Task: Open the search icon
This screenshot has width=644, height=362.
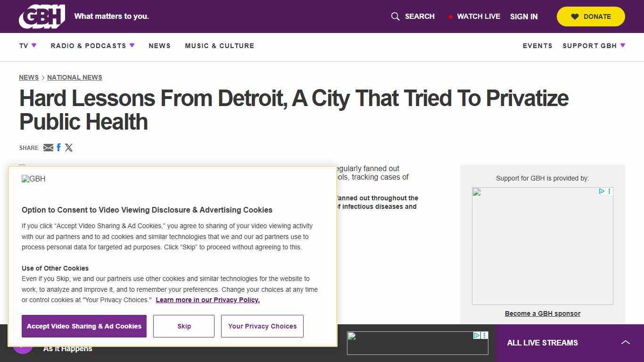Action: pyautogui.click(x=395, y=16)
